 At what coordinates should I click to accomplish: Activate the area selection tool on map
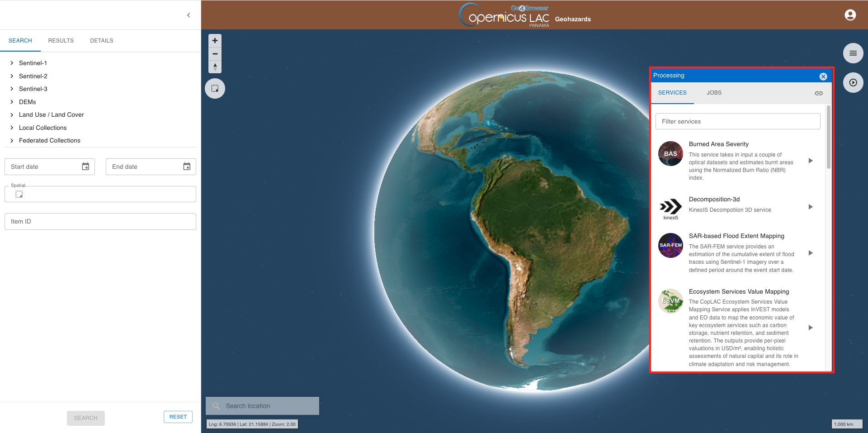click(215, 89)
